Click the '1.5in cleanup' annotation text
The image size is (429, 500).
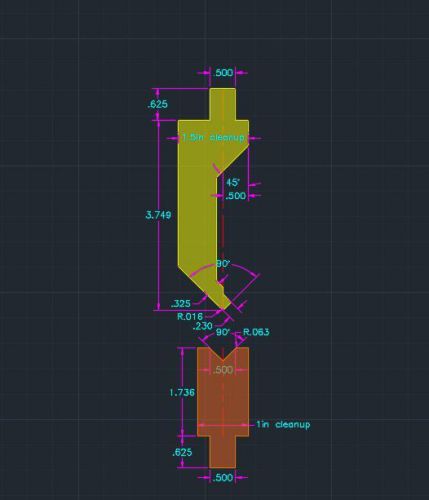coord(214,137)
